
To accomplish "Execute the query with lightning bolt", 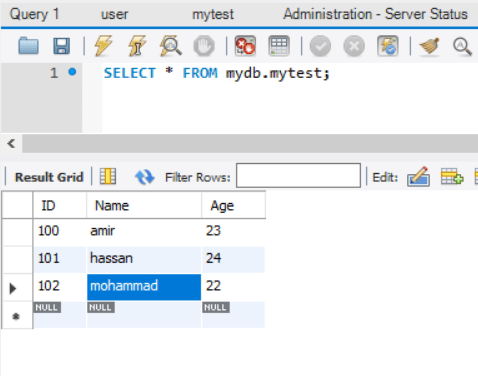I will [104, 46].
